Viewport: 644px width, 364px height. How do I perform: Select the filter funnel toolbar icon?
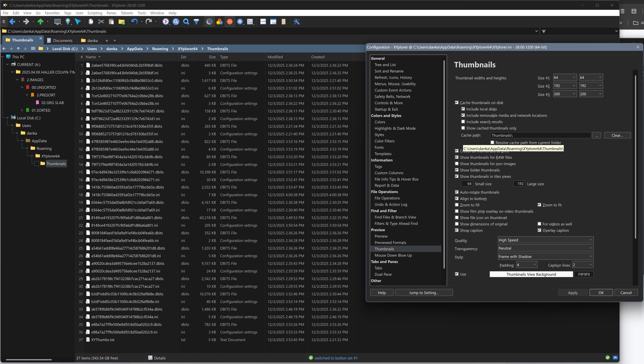(x=197, y=22)
